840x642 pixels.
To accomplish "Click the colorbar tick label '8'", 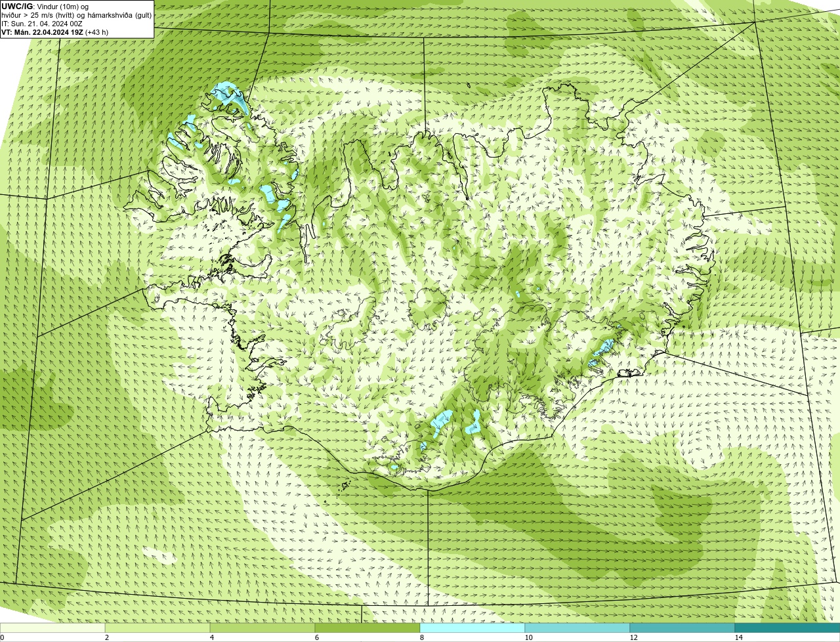I will 421,637.
